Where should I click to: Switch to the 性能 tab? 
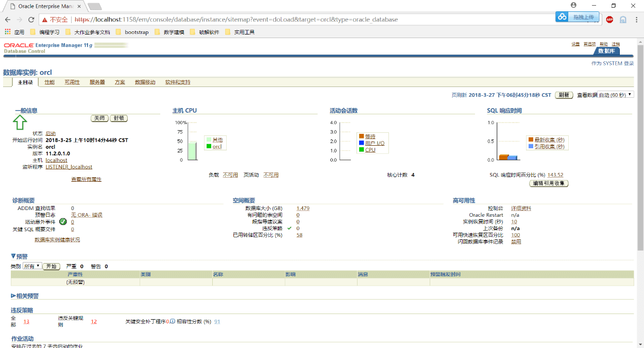[x=49, y=82]
